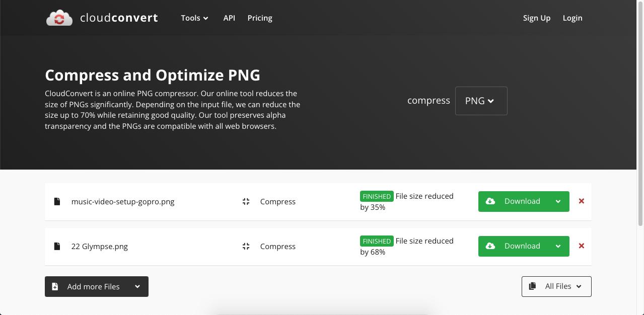Click the FINISHED badge for music-video-setup-gopro.png
This screenshot has width=644, height=315.
click(377, 196)
